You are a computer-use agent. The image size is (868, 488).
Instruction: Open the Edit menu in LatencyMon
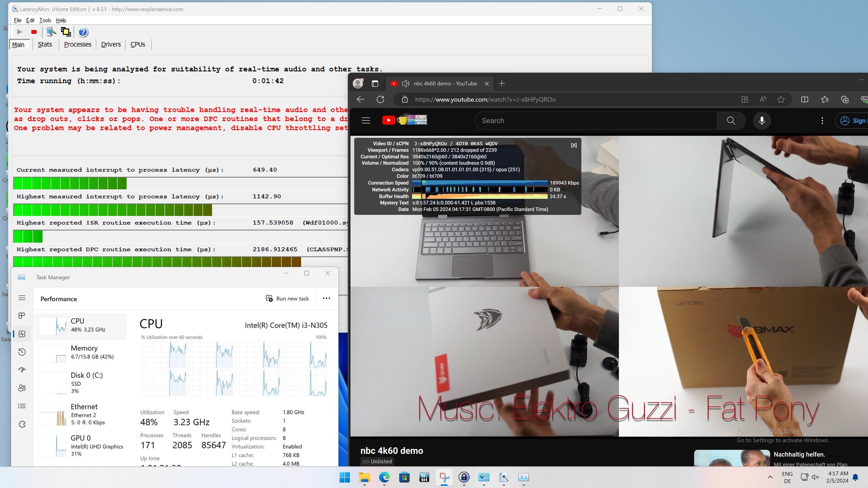pos(30,20)
